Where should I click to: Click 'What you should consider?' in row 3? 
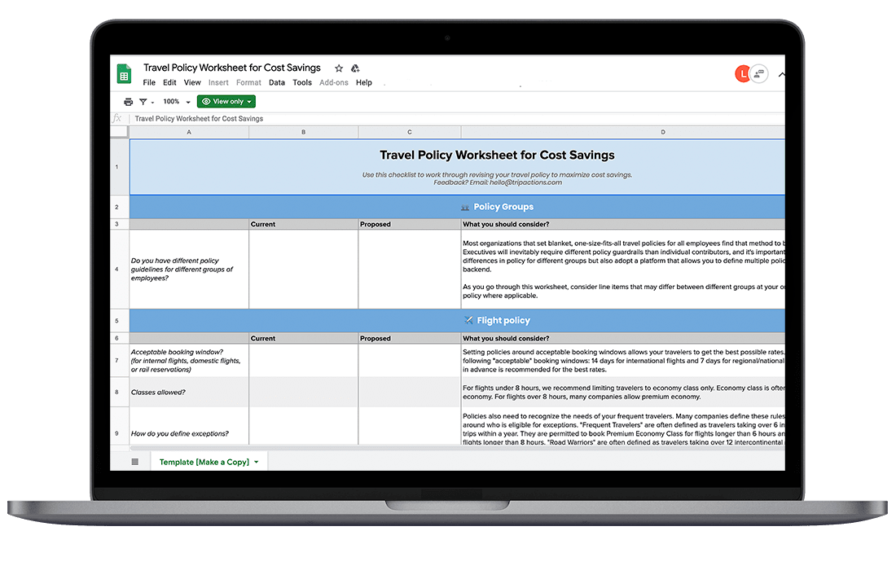click(623, 224)
